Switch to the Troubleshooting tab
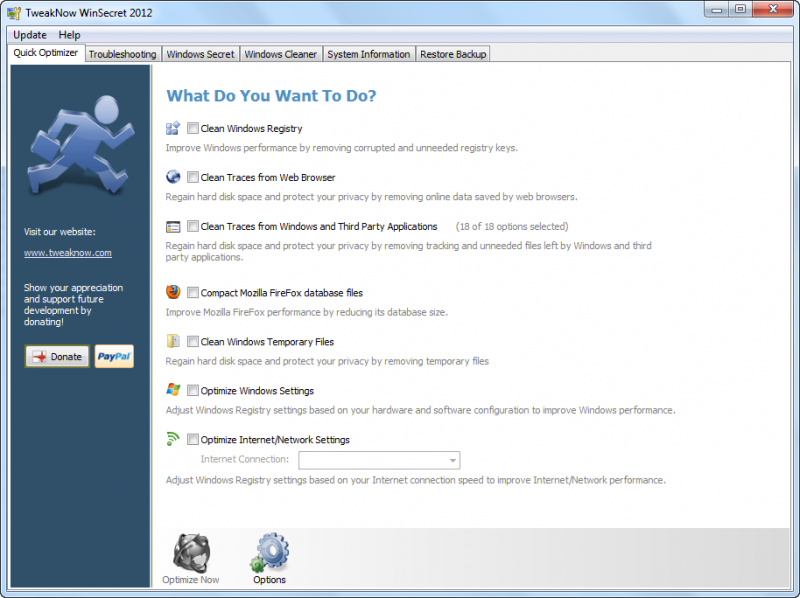Viewport: 800px width, 598px height. (122, 54)
